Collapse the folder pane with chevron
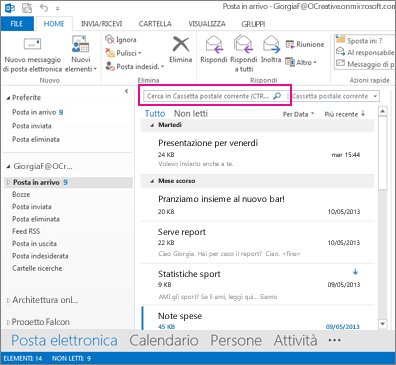 click(126, 91)
